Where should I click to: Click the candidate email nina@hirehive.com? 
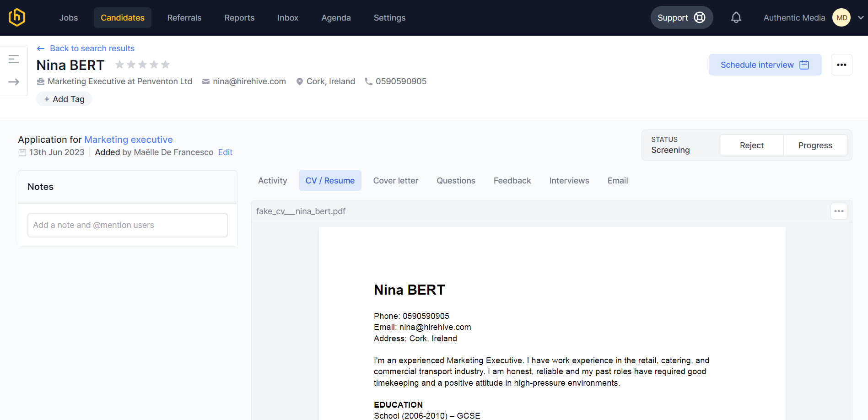pyautogui.click(x=249, y=81)
